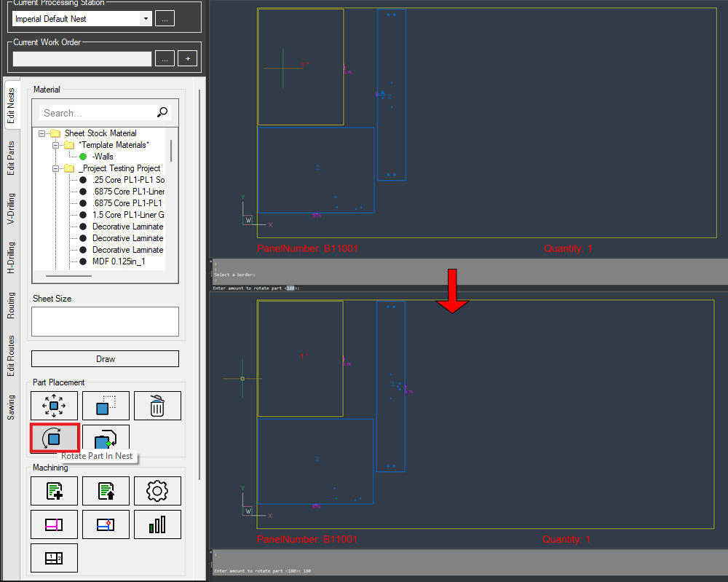Click the material tree vertical scrollbar
This screenshot has width=728, height=582.
(x=172, y=151)
